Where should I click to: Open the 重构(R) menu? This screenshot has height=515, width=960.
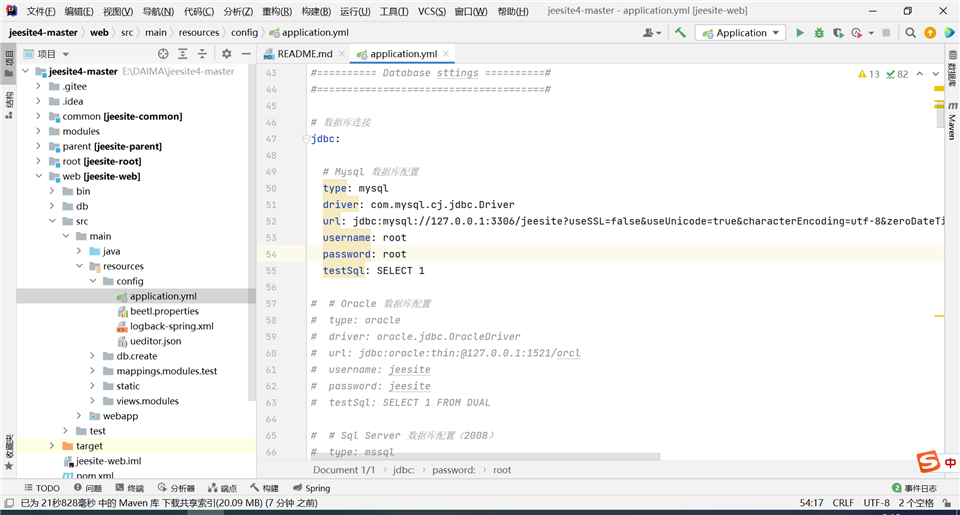point(277,11)
